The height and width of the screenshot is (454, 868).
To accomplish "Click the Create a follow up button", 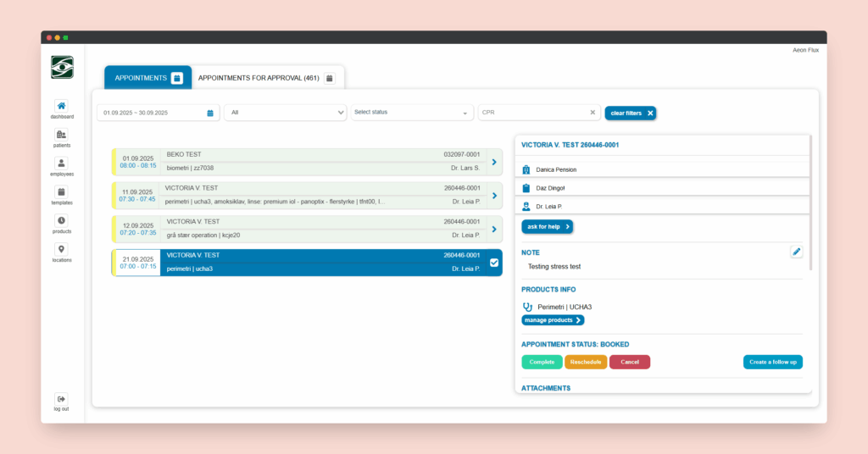I will 773,363.
